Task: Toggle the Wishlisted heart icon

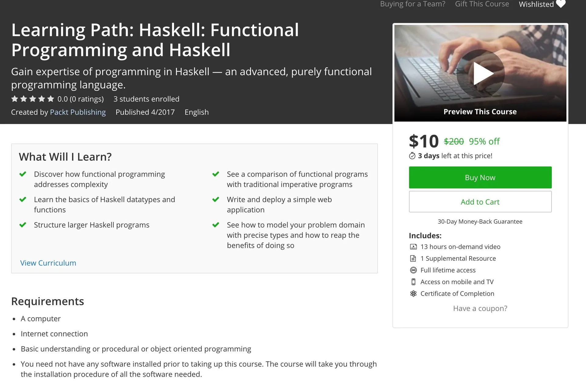Action: tap(561, 4)
